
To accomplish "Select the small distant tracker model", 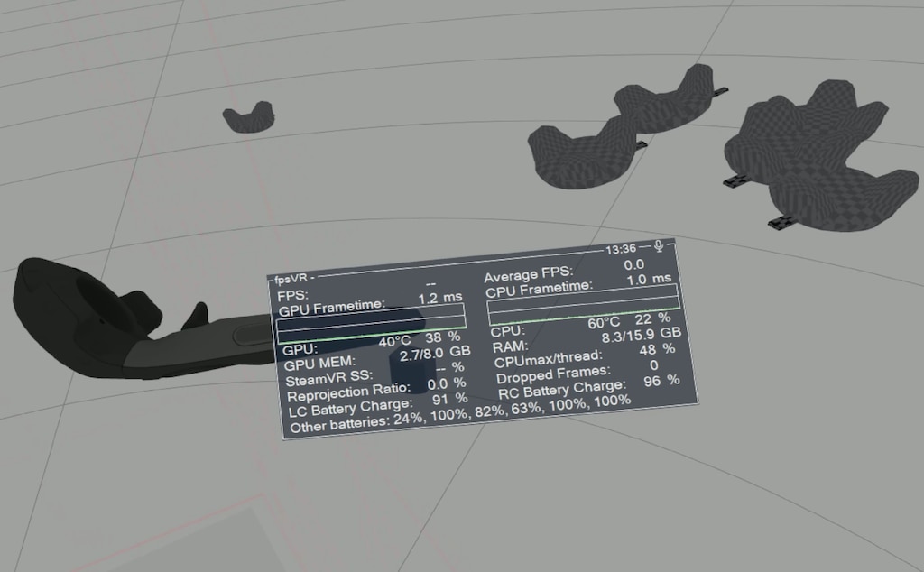I will 248,117.
